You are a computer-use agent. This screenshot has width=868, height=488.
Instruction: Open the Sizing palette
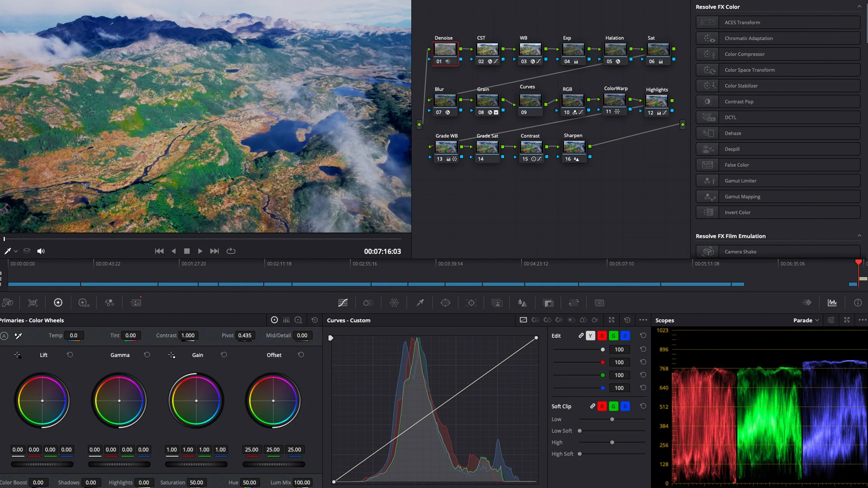[574, 303]
